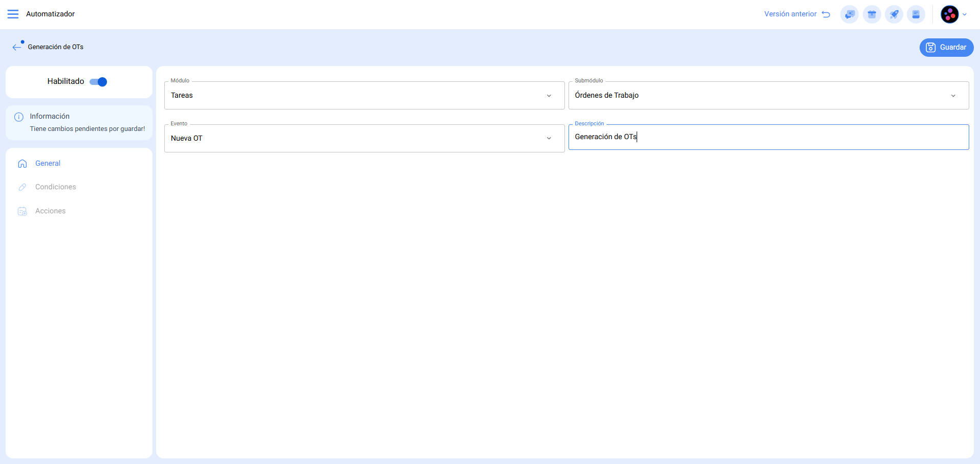Click the Información info icon
The width and height of the screenshot is (980, 464).
pyautogui.click(x=19, y=117)
